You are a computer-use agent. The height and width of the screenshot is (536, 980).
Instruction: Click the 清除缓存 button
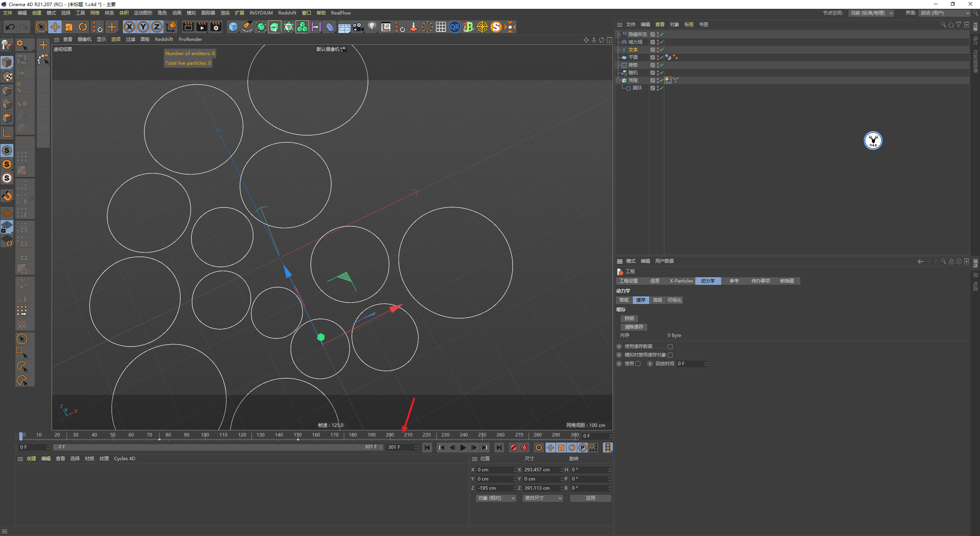point(634,327)
